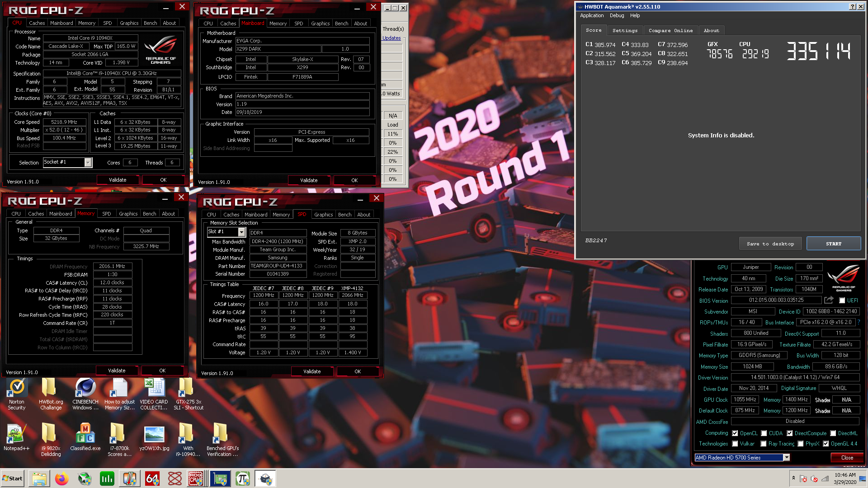Open the Compare Online tab in Aquamark

tap(670, 30)
